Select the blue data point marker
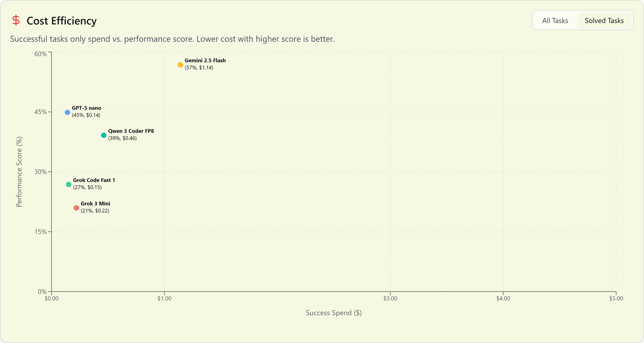 tap(67, 112)
